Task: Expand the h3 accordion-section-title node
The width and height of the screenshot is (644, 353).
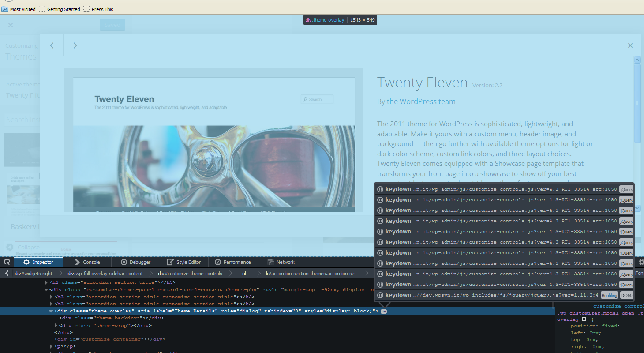Action: click(x=46, y=282)
